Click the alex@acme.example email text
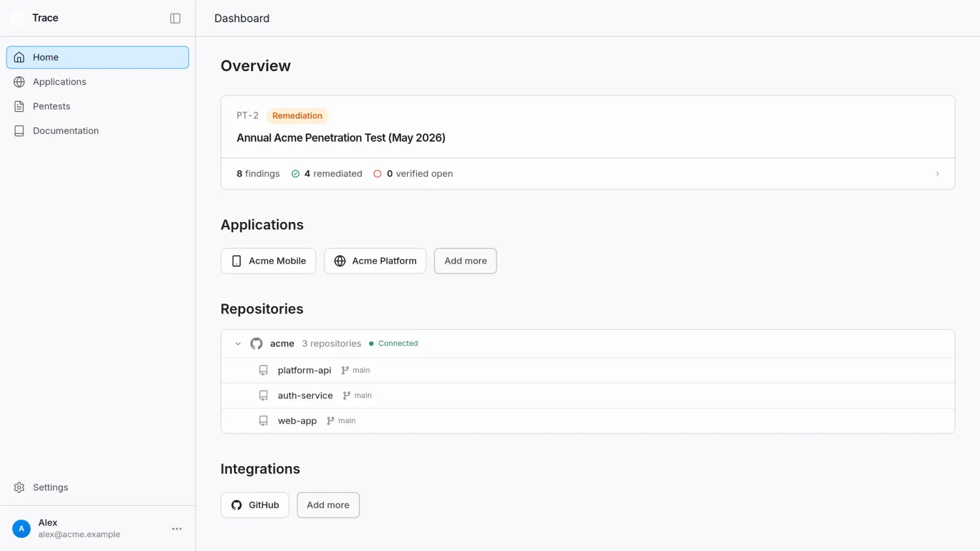 79,535
